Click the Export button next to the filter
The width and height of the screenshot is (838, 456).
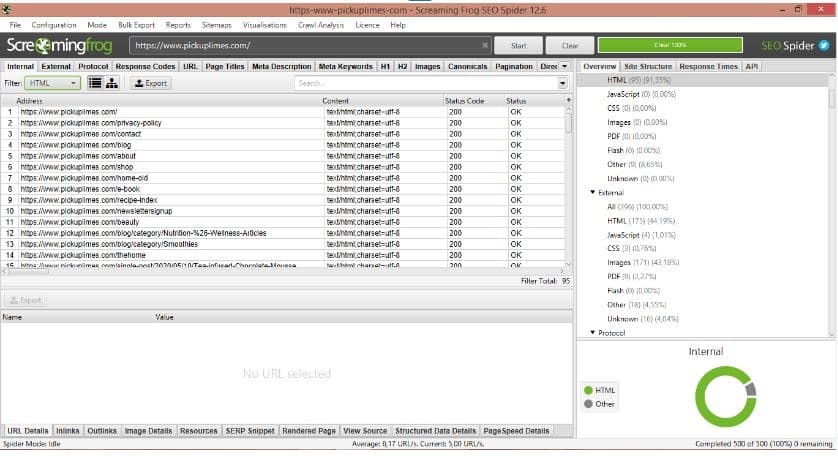pyautogui.click(x=151, y=83)
